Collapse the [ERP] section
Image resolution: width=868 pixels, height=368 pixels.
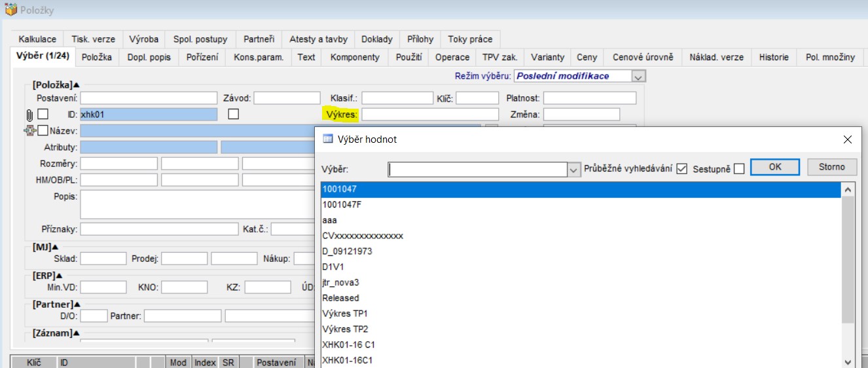[59, 276]
